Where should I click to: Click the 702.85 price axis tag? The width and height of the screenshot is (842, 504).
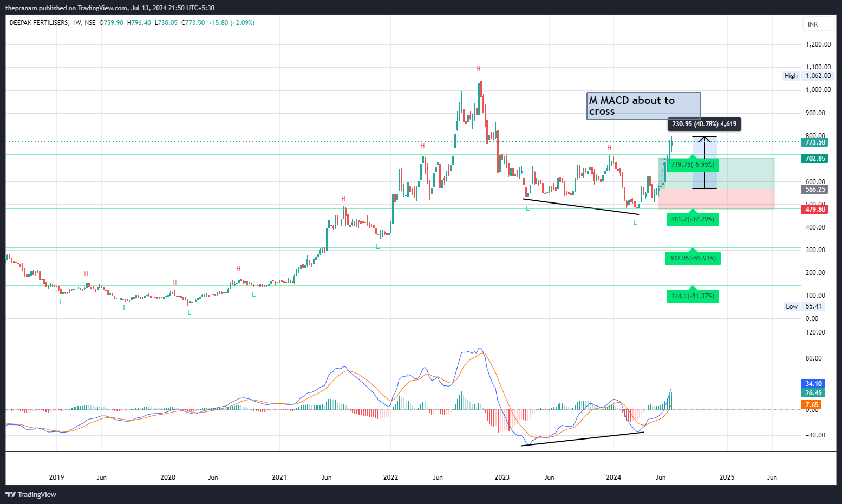click(x=815, y=159)
